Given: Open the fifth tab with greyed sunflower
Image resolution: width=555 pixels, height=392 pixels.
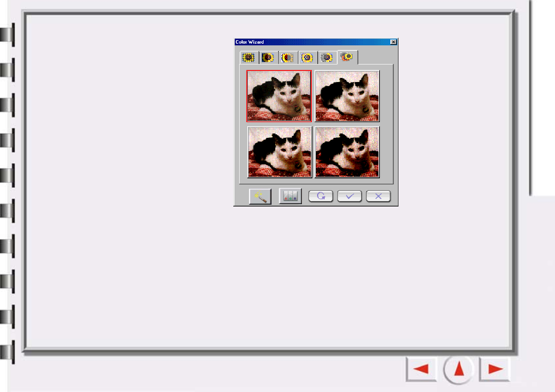Looking at the screenshot, I should (327, 58).
